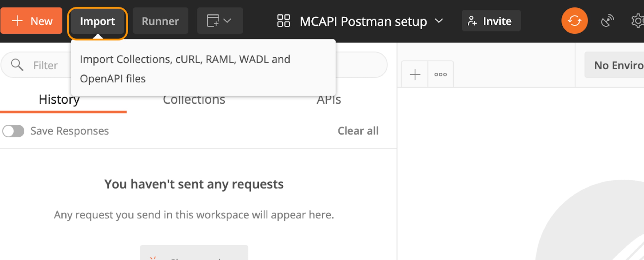This screenshot has width=644, height=260.
Task: Open the satellite capture requests icon
Action: point(607,21)
